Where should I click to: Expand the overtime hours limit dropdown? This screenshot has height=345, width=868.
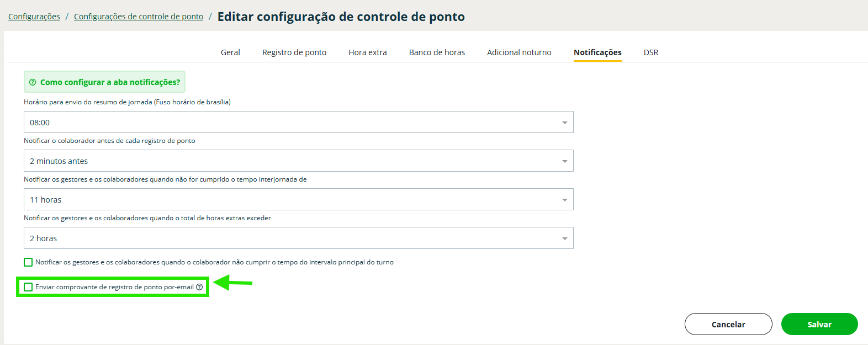click(298, 238)
